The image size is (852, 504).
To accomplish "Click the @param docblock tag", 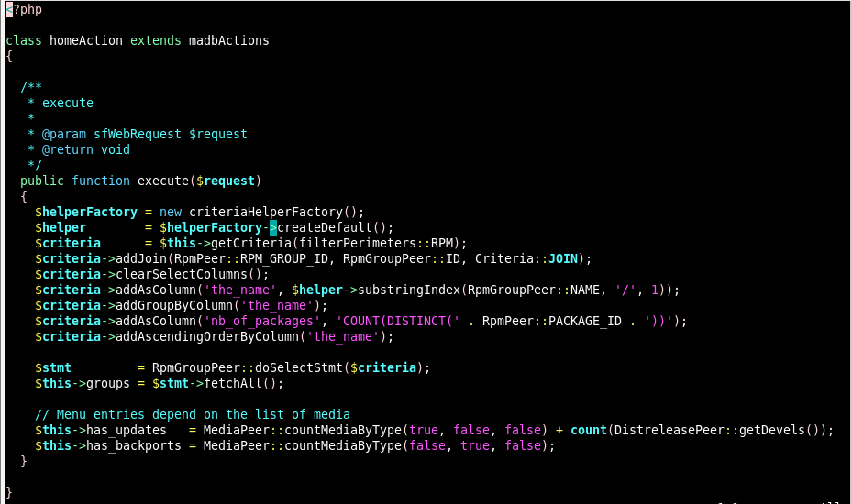I will 64,134.
